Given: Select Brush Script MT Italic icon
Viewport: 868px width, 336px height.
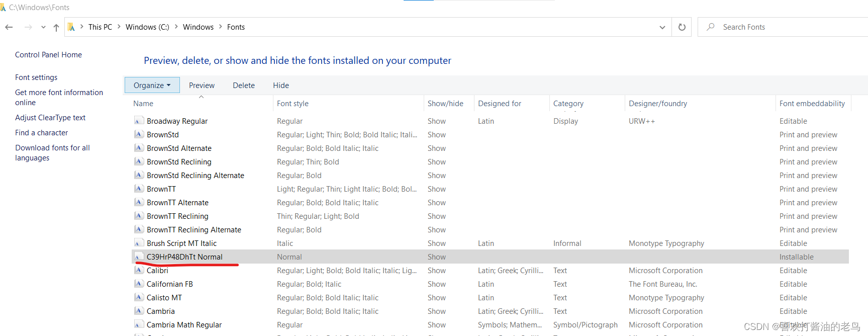Looking at the screenshot, I should tap(139, 243).
